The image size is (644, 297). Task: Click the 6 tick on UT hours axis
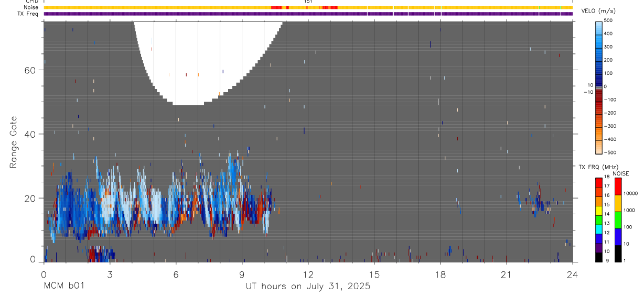(176, 274)
